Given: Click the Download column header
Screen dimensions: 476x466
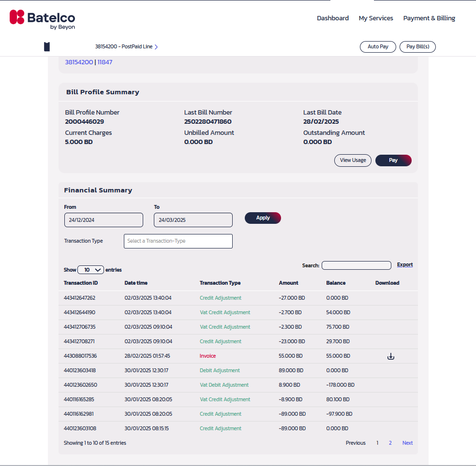Looking at the screenshot, I should pyautogui.click(x=387, y=283).
